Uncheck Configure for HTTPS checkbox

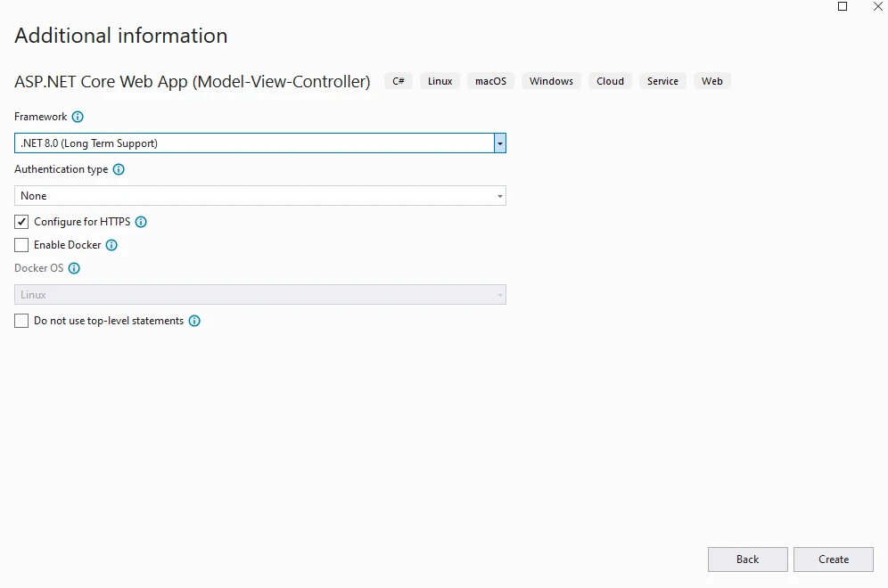[22, 222]
